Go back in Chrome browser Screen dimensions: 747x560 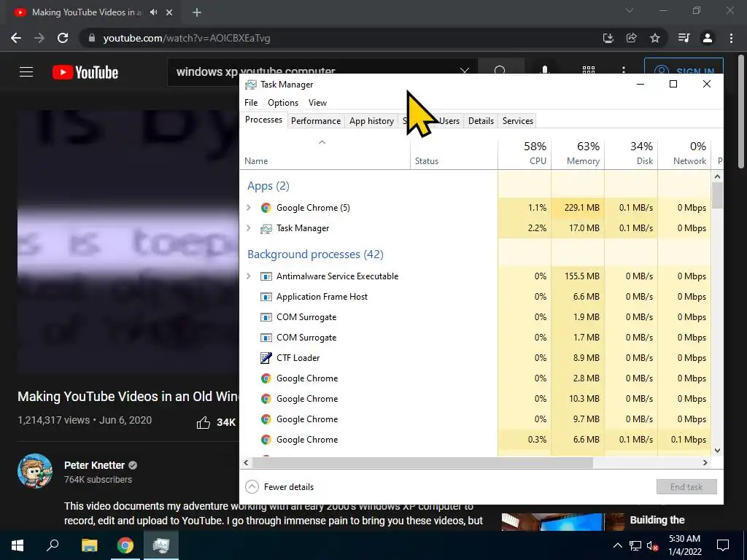[x=16, y=38]
